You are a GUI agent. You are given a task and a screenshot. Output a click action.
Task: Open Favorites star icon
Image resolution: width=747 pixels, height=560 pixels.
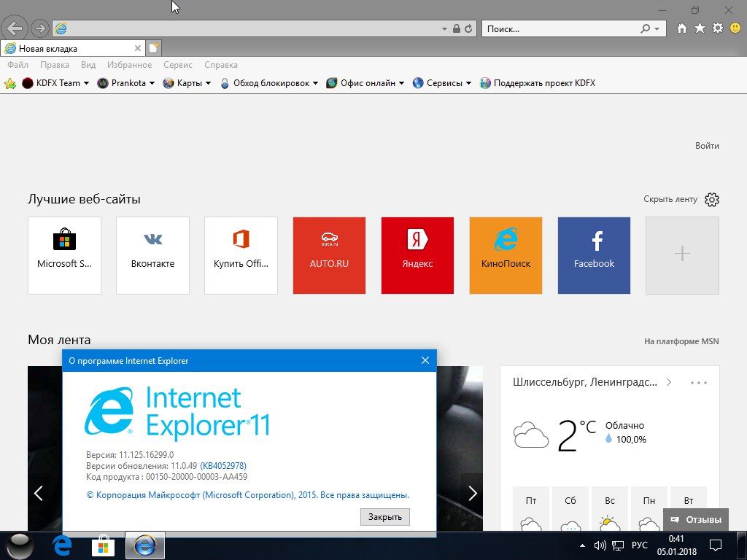[700, 28]
